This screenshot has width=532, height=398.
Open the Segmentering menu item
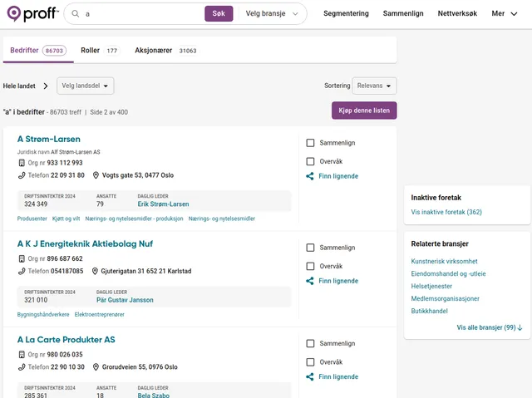pyautogui.click(x=346, y=14)
